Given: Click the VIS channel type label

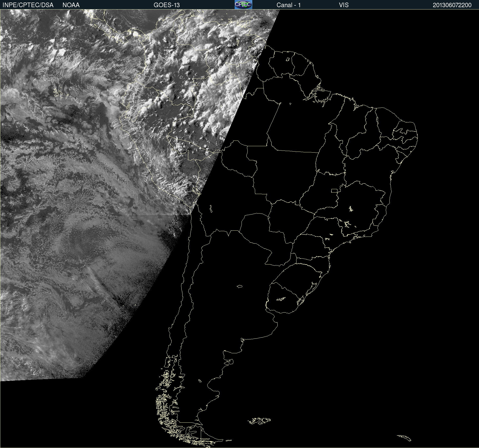Looking at the screenshot, I should (343, 5).
